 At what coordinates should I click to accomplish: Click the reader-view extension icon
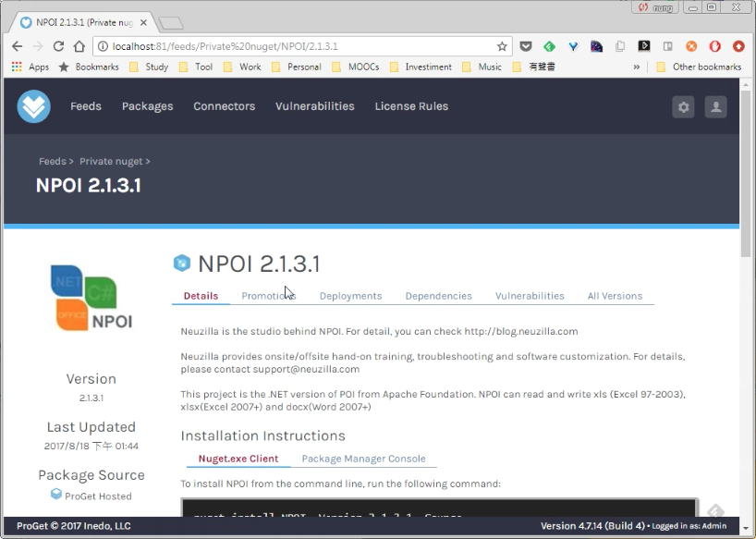coord(668,46)
